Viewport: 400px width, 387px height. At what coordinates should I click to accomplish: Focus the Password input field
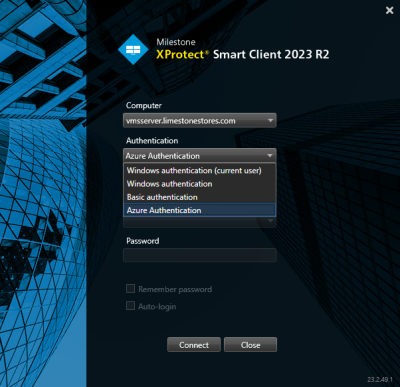(x=200, y=255)
